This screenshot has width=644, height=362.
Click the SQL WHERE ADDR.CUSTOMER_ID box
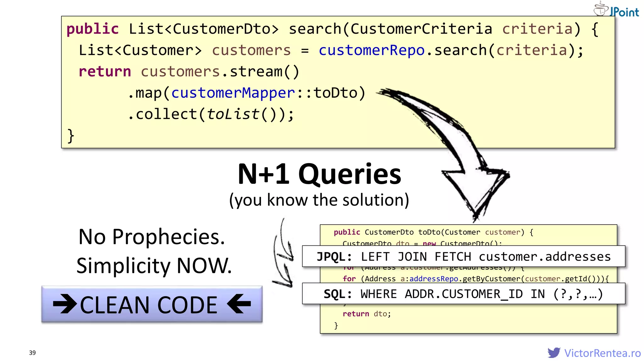click(464, 294)
